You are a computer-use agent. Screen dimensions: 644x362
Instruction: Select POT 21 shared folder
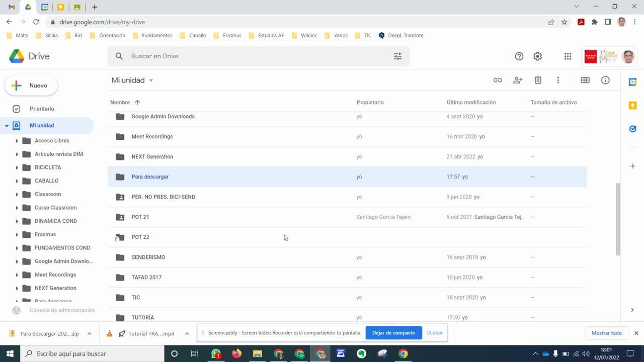coord(347,217)
